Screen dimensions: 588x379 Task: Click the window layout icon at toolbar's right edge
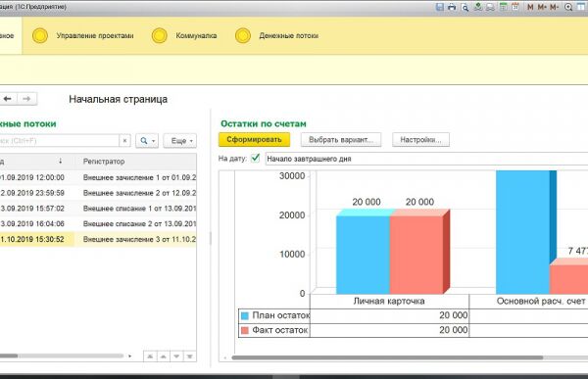(x=581, y=7)
